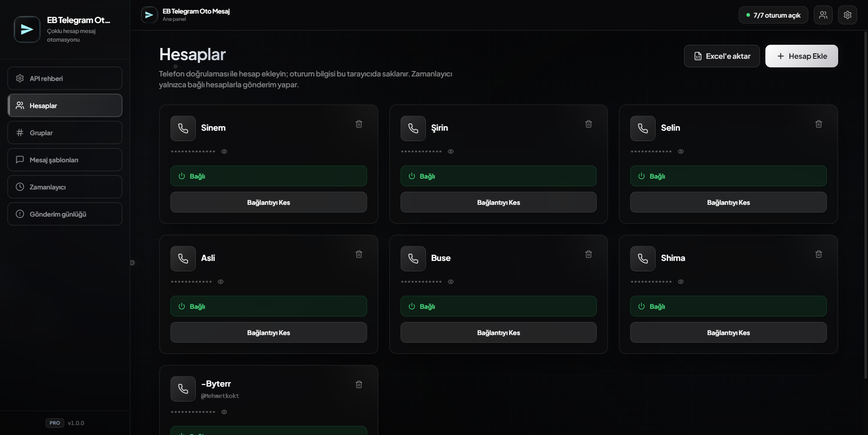Go to Mesaj şablonları section
The image size is (868, 435).
(65, 160)
